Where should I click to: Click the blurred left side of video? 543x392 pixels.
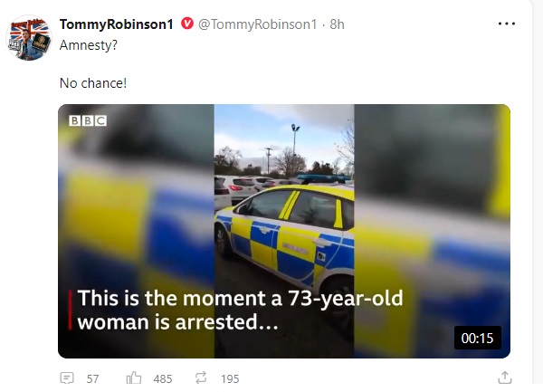pos(136,231)
